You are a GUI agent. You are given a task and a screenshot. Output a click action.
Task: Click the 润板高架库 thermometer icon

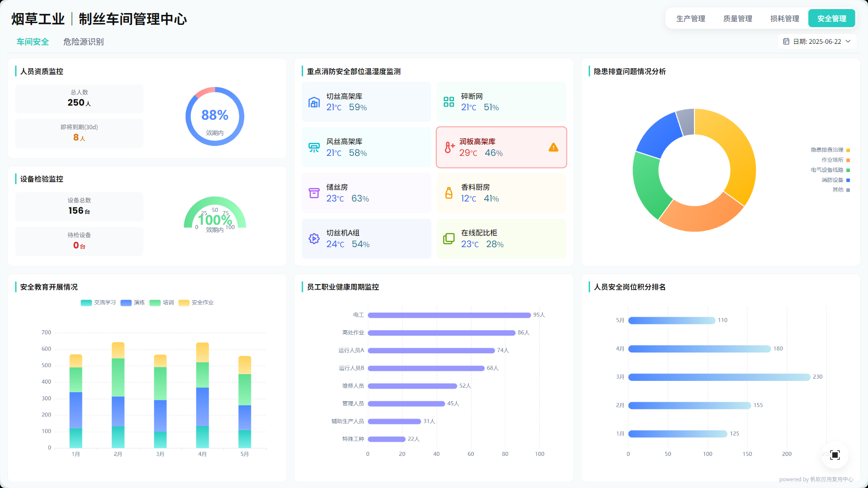[x=449, y=147]
